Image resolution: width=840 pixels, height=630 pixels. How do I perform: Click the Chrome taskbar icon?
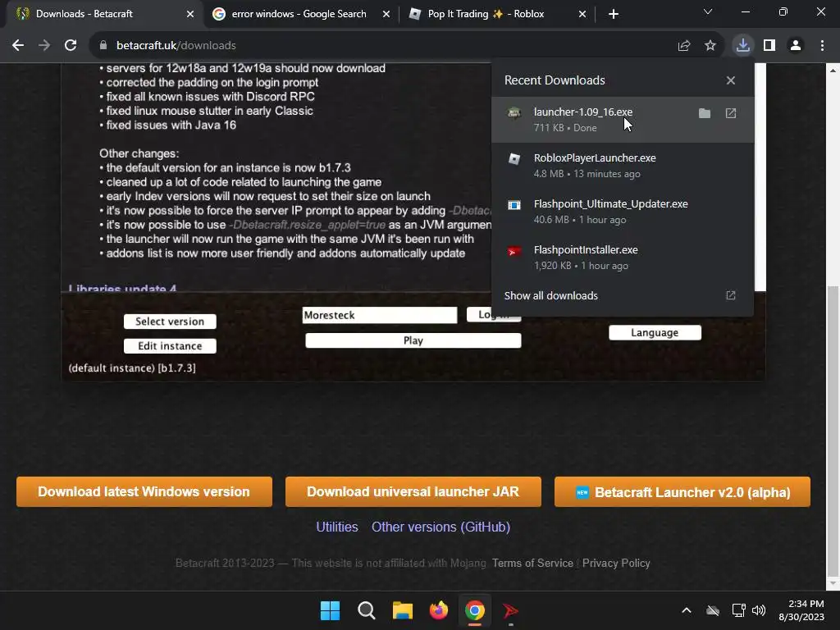click(x=475, y=610)
